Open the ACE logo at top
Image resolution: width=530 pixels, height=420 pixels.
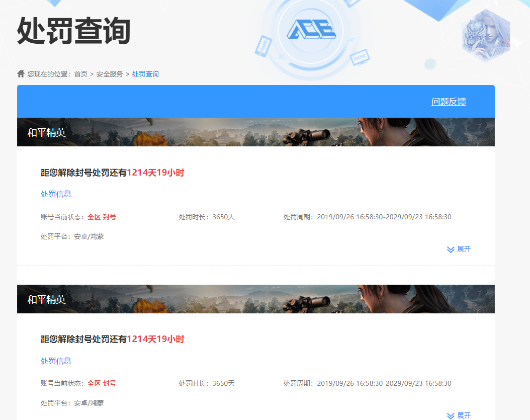tap(311, 29)
